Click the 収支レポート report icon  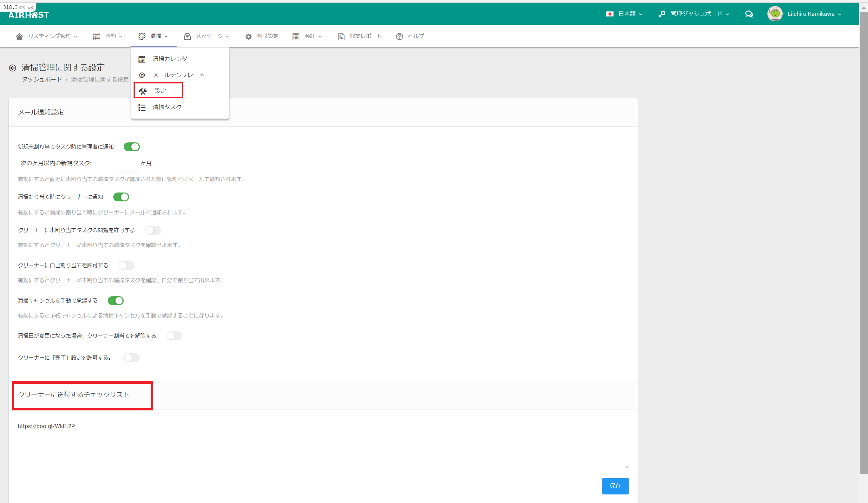pos(341,36)
